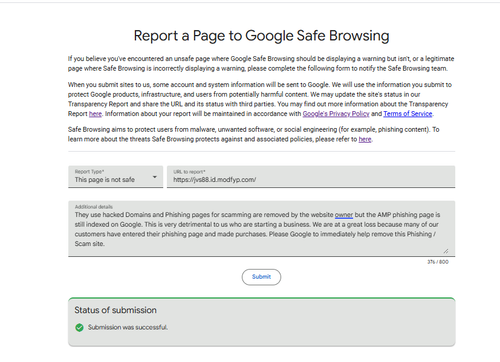Click the paragraph starting 'When you submit sites to us'
The height and width of the screenshot is (362, 500).
pyautogui.click(x=260, y=99)
